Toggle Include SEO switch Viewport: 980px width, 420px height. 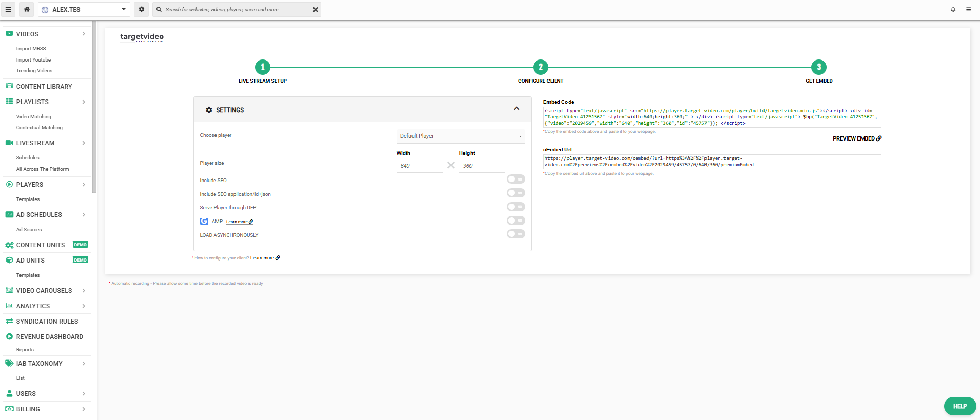coord(516,179)
